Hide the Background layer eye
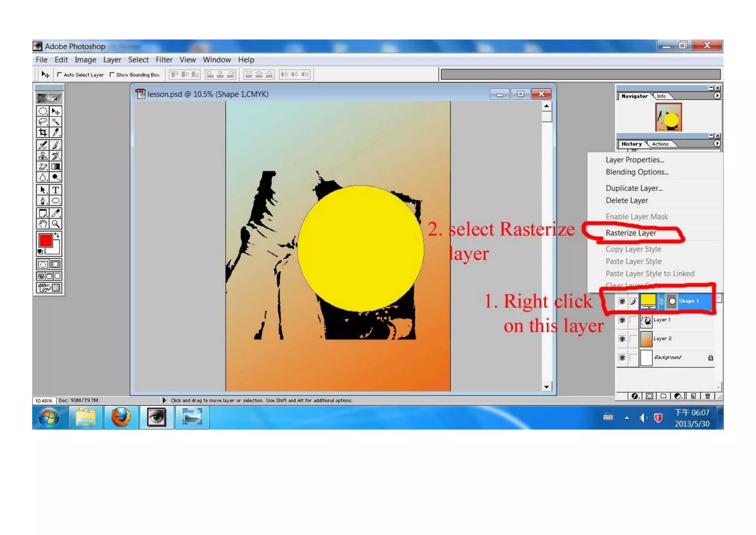This screenshot has height=535, width=756. [622, 357]
